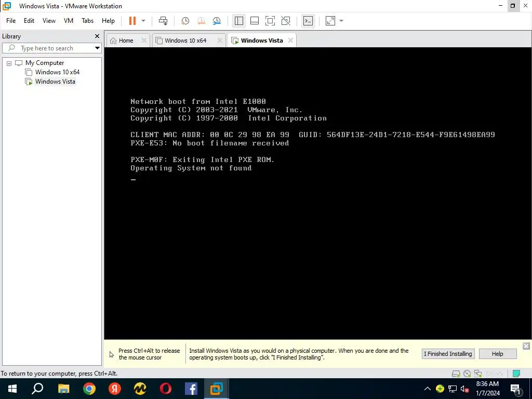Switch to the Home tab
This screenshot has width=532, height=399.
click(126, 41)
